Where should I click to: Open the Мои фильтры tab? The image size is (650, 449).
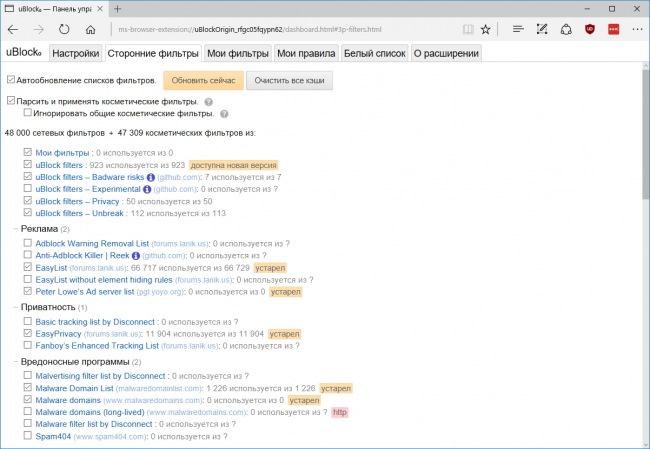point(238,53)
